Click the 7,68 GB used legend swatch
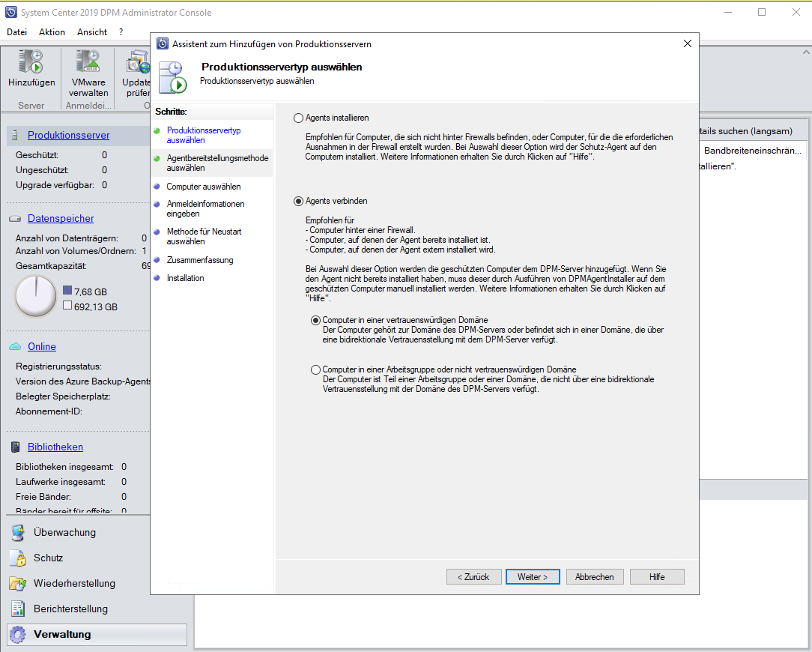This screenshot has width=812, height=652. pyautogui.click(x=67, y=290)
